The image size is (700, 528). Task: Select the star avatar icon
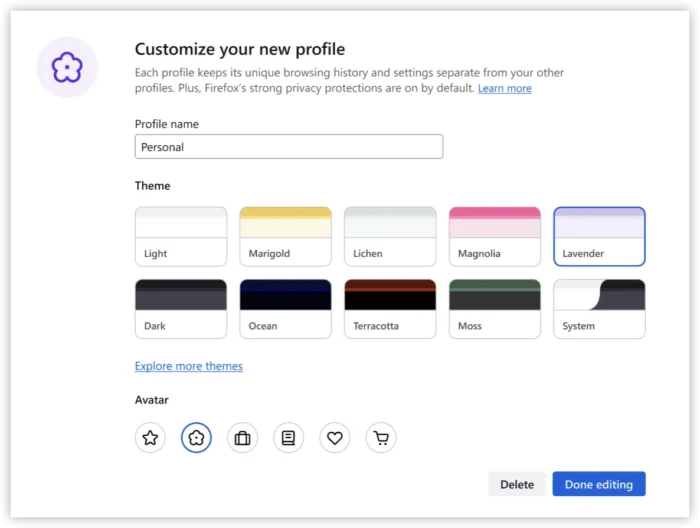150,437
